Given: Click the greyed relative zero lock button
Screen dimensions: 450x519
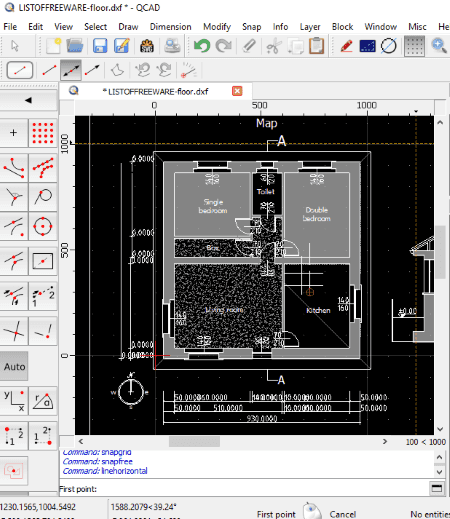Looking at the screenshot, I should pyautogui.click(x=13, y=471).
